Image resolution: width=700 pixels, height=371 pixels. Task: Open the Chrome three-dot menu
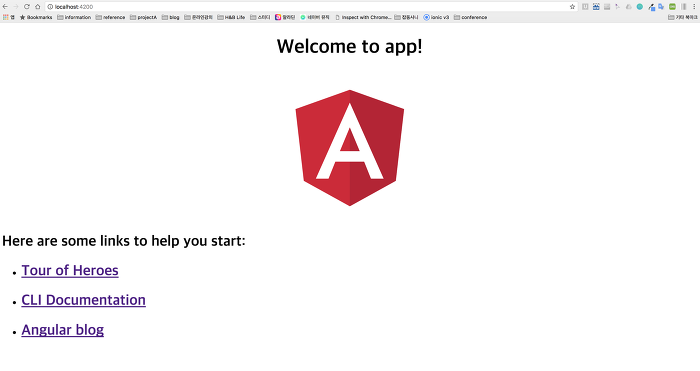click(694, 7)
